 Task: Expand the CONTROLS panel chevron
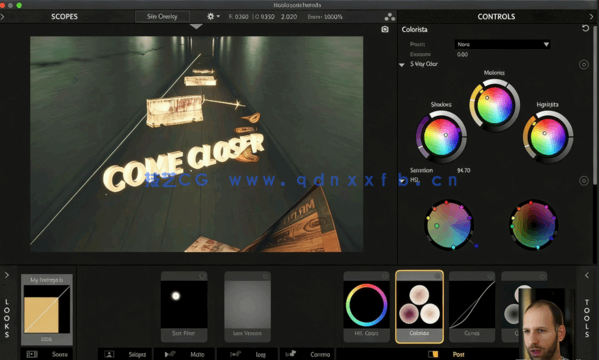coord(591,16)
